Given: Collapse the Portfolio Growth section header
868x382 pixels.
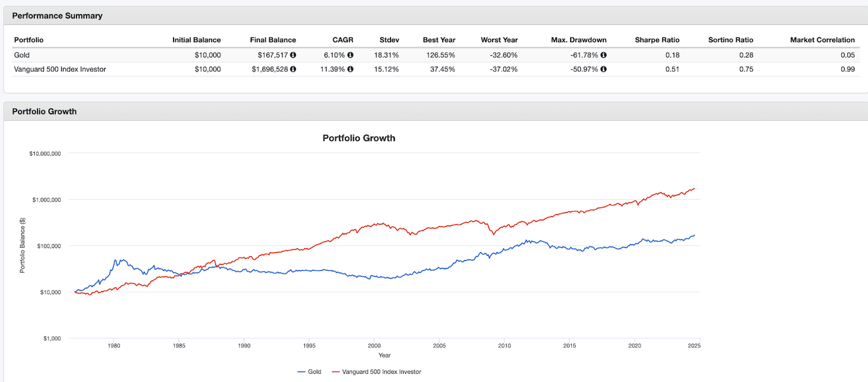Looking at the screenshot, I should pos(45,111).
